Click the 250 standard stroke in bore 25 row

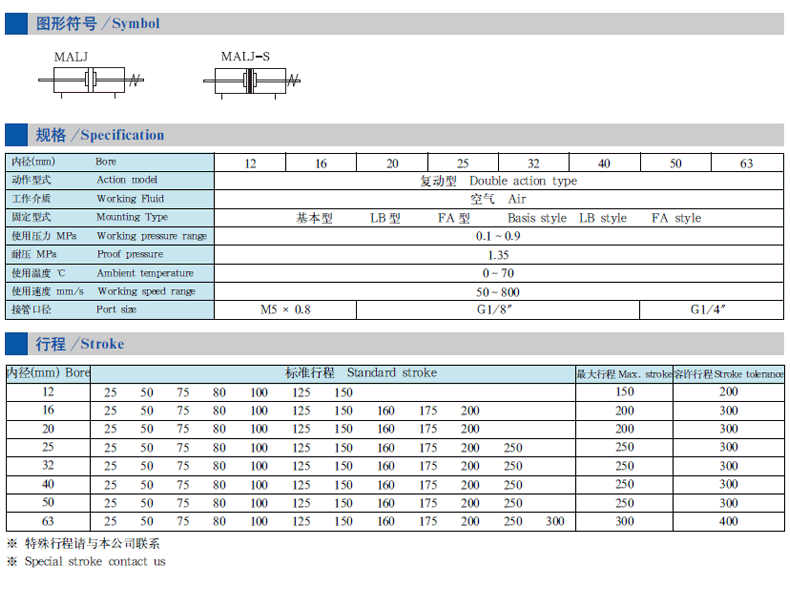pos(513,448)
